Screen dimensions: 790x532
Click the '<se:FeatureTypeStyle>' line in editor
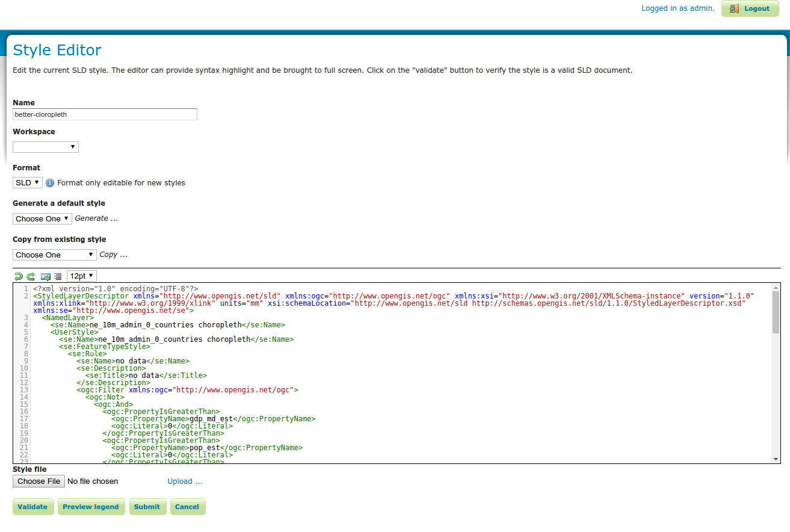coord(105,347)
